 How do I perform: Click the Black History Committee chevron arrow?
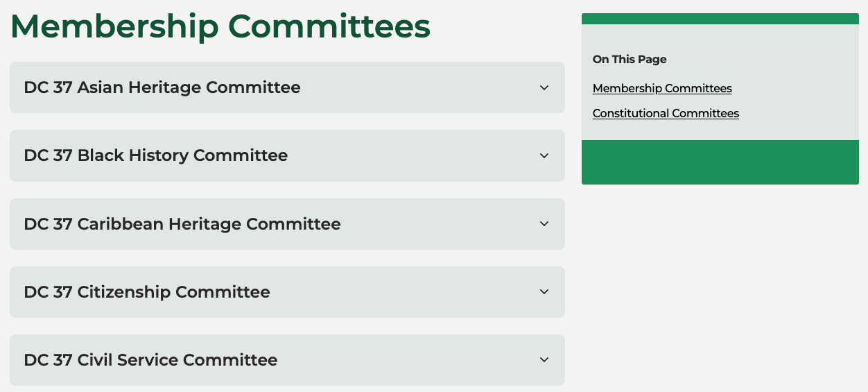[544, 156]
